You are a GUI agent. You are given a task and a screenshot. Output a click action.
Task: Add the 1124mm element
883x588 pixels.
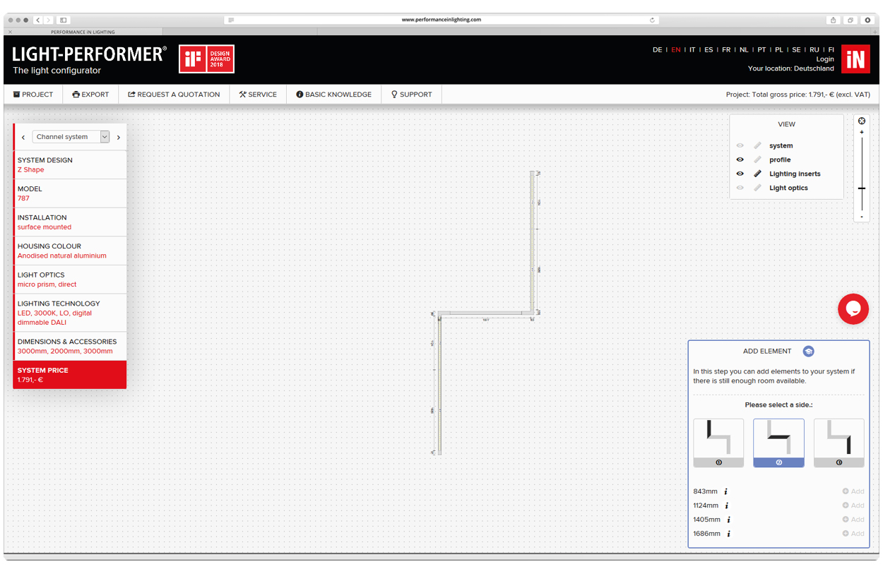tap(853, 505)
